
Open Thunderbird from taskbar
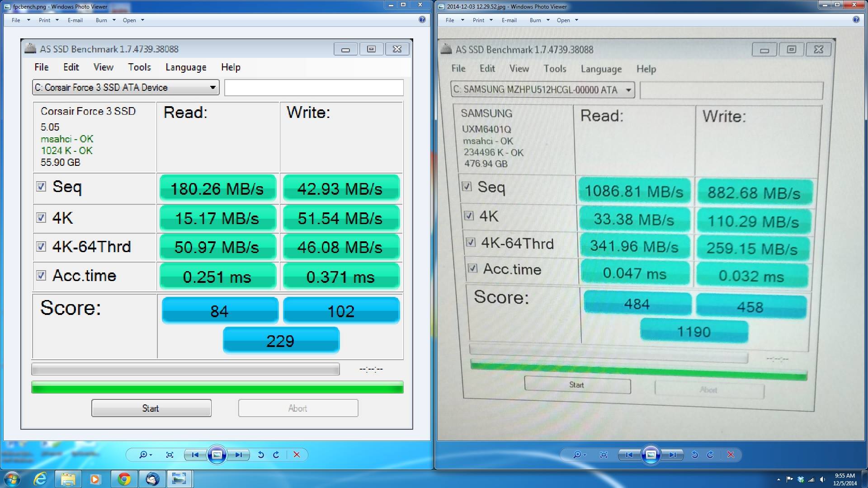pyautogui.click(x=152, y=479)
